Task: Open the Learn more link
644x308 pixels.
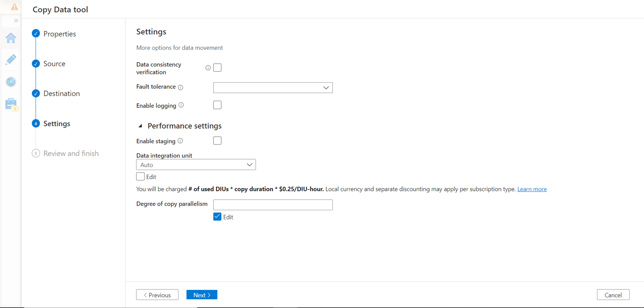Action: (532, 189)
